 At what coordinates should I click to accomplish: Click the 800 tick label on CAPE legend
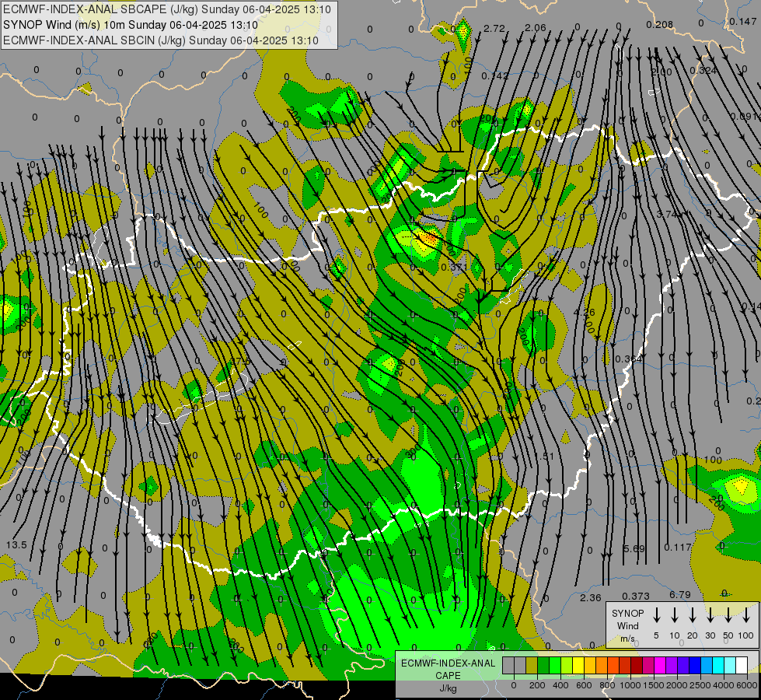coord(607,685)
